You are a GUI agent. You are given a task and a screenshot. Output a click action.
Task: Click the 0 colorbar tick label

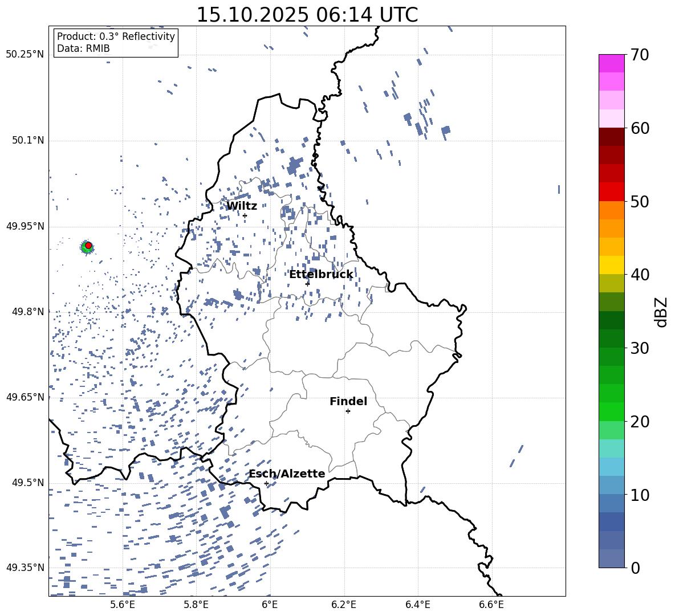[636, 568]
